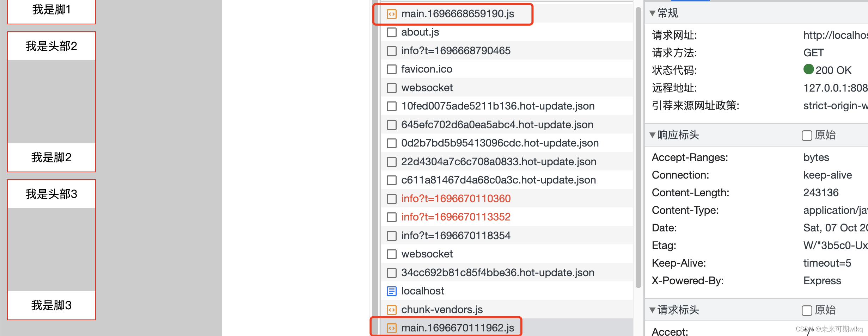
Task: Click the script icon beside chunk-vendors.js
Action: 392,310
